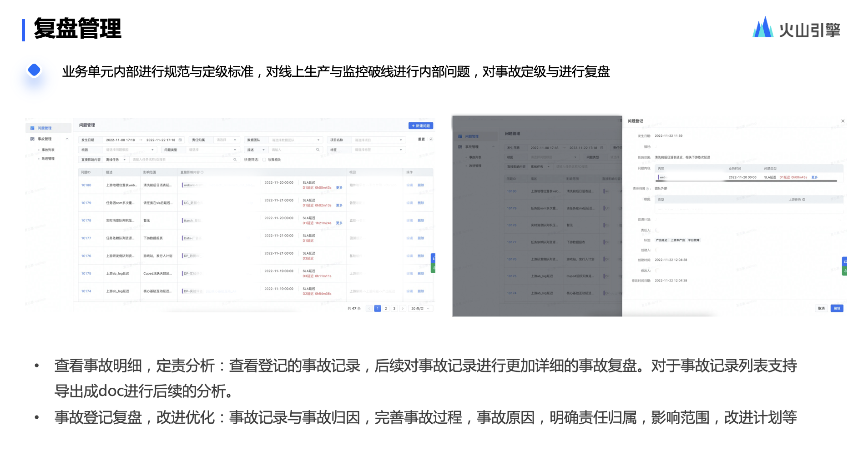
Task: Open the 责任归属 dropdown
Action: tap(226, 140)
